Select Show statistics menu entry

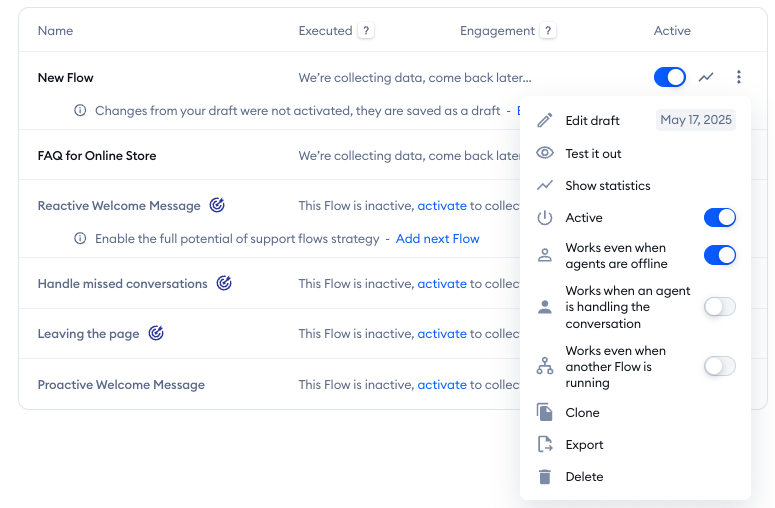pos(607,186)
